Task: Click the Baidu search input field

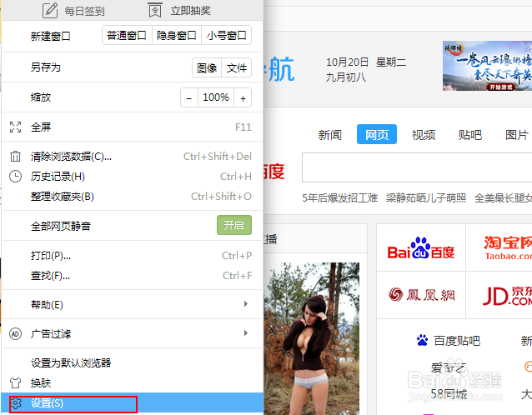Action: (417, 167)
